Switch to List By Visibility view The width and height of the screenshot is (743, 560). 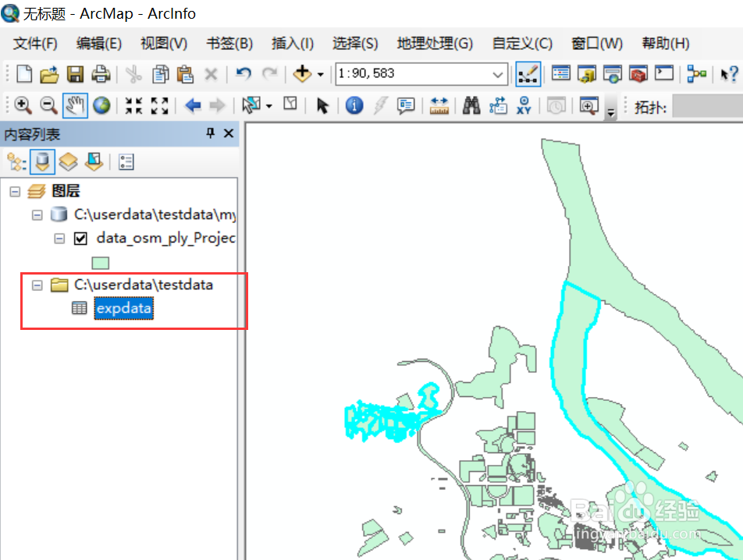[68, 162]
